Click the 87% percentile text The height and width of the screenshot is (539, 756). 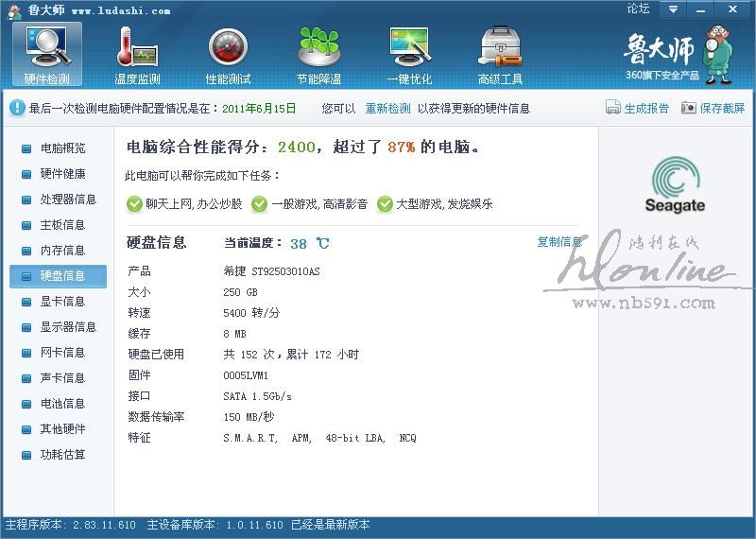(401, 147)
